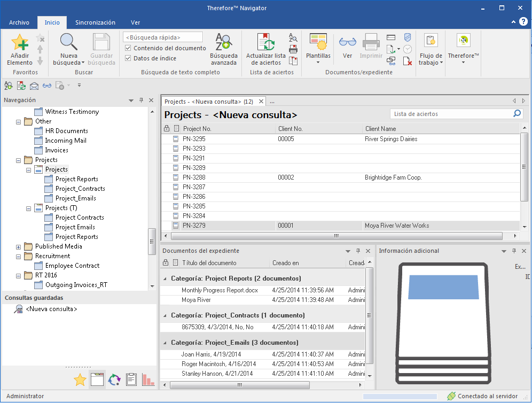Open the Therefore™ ribbon dropdown
Image resolution: width=532 pixels, height=403 pixels.
coord(463,49)
